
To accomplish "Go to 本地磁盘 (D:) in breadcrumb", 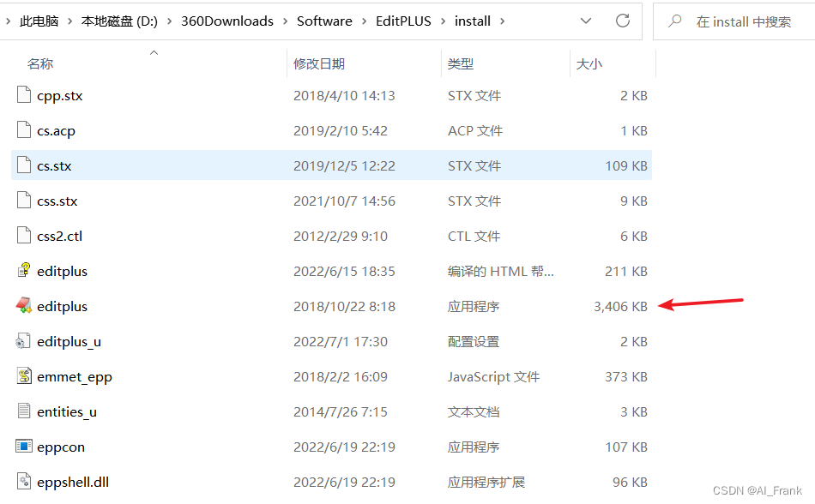I will [119, 21].
